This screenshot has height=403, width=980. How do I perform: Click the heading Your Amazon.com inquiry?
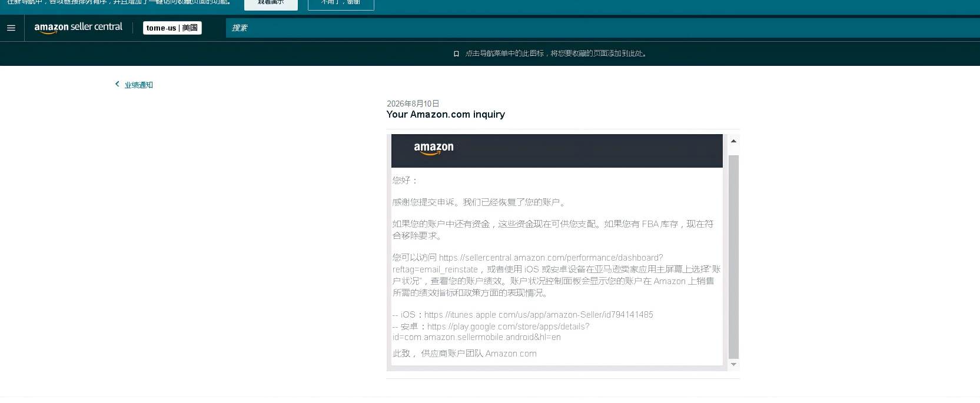pyautogui.click(x=446, y=114)
